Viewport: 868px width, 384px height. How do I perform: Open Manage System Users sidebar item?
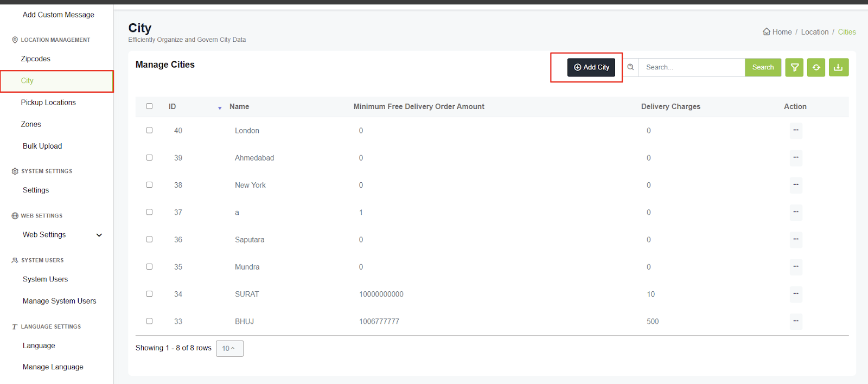pyautogui.click(x=59, y=301)
